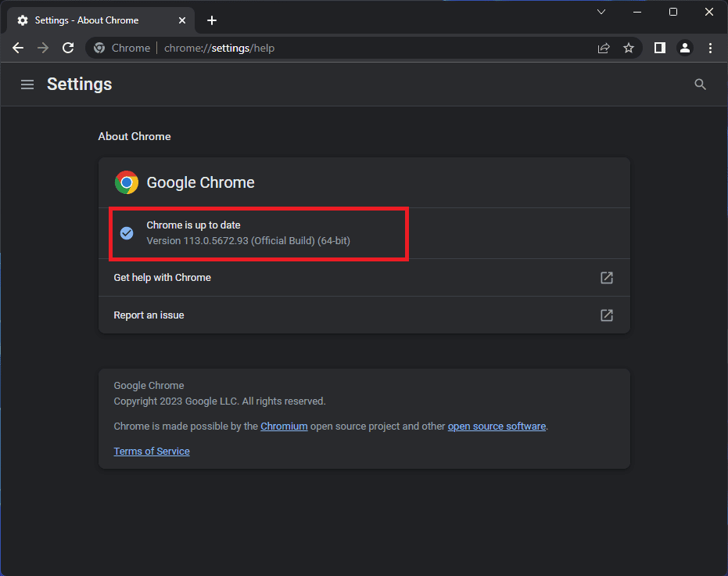
Task: Toggle the side panel icon
Action: pyautogui.click(x=660, y=48)
